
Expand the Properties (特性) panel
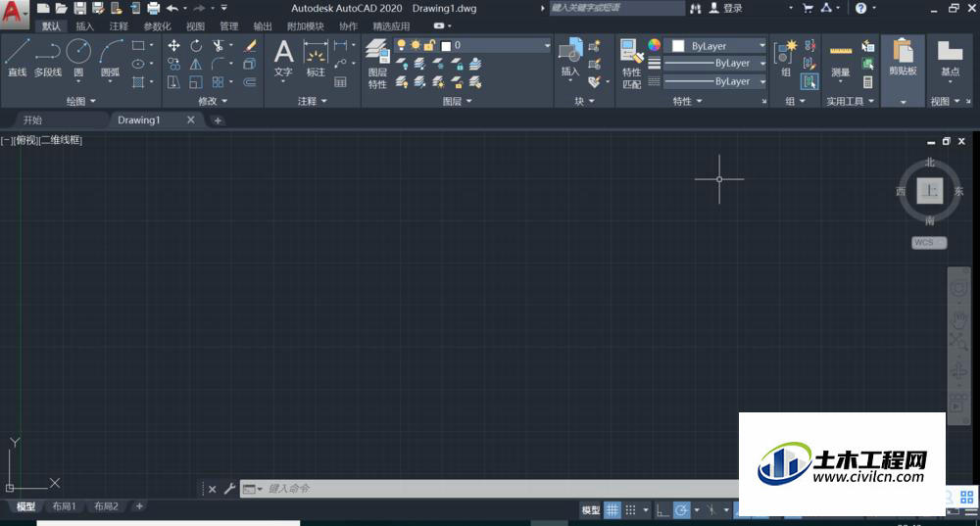(x=688, y=101)
